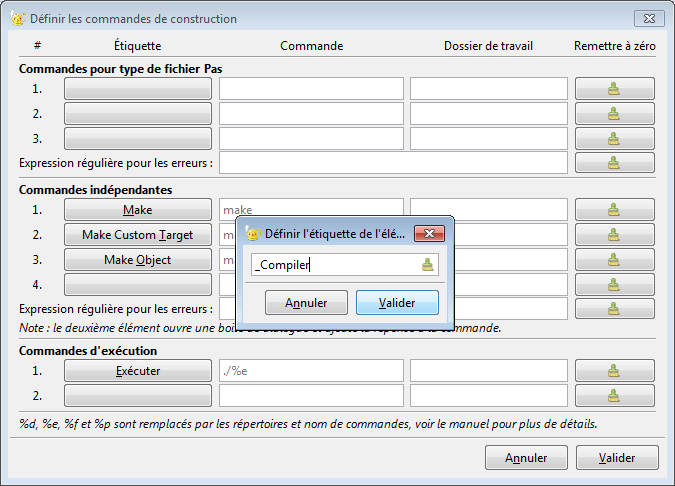
Task: Reset the Exécuter execution command row
Action: (x=614, y=371)
